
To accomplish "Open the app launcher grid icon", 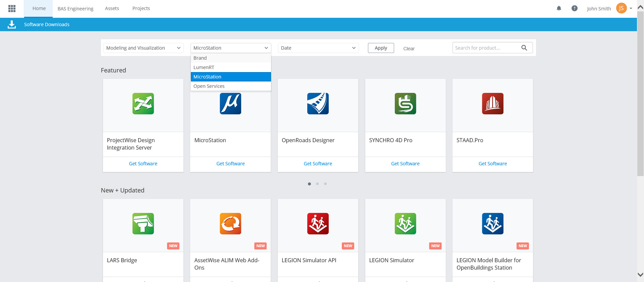I will 12,8.
